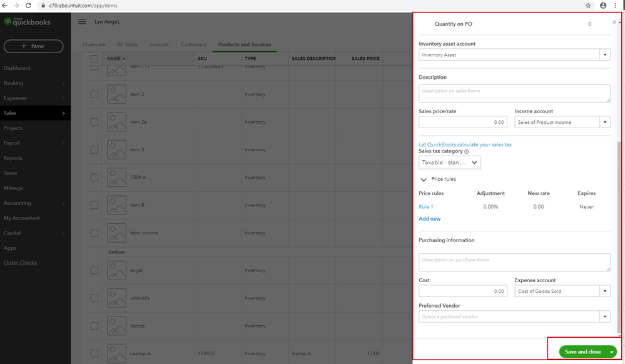Screen dimensions: 625x364
Task: Open the Order Checks link
Action: click(20, 263)
